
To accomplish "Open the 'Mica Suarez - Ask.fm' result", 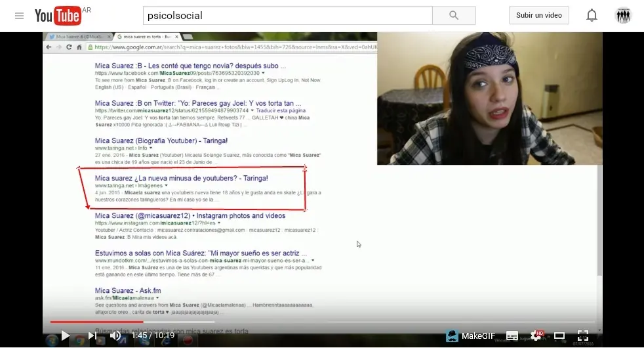I will coord(128,290).
